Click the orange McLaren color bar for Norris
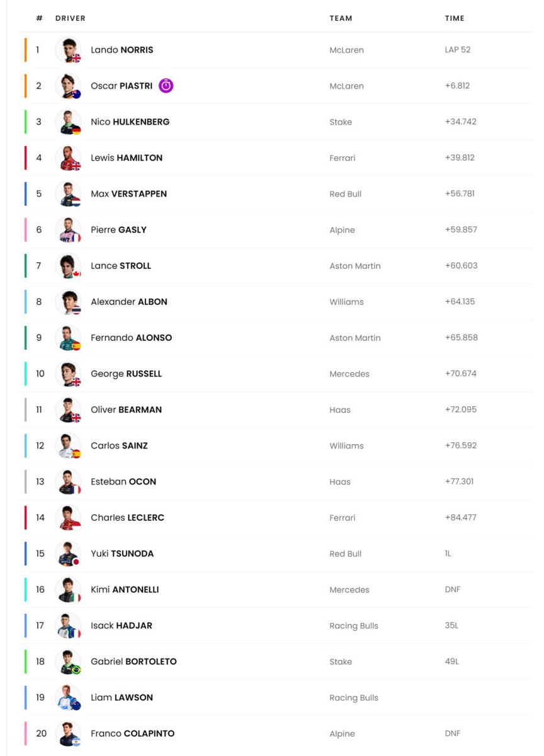Image resolution: width=544 pixels, height=756 pixels. click(26, 50)
